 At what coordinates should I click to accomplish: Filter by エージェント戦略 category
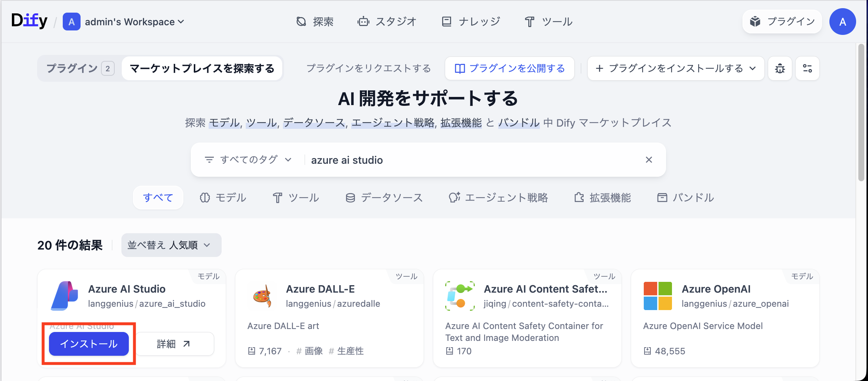coord(498,198)
